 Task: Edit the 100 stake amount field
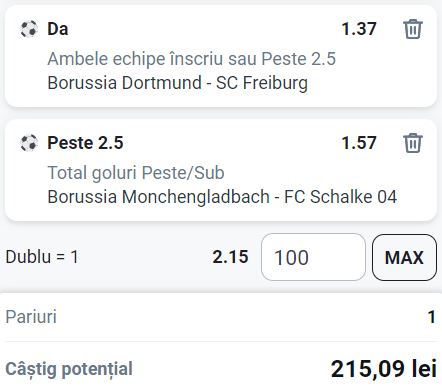point(313,257)
